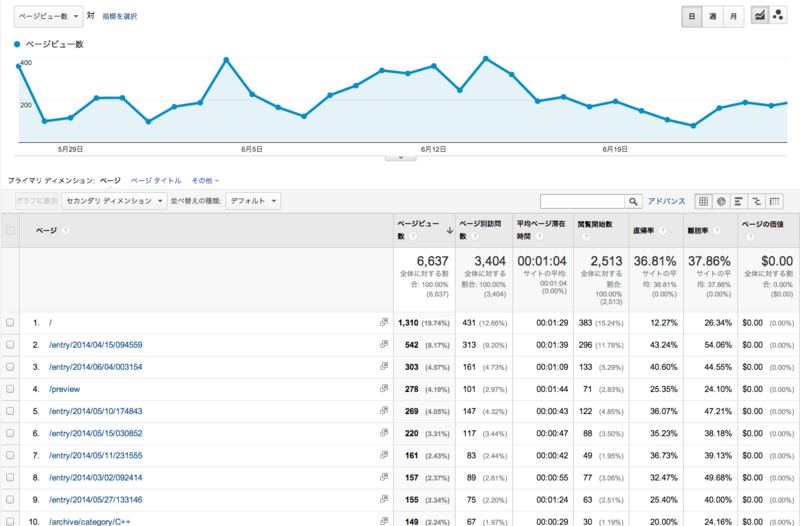The width and height of the screenshot is (800, 526).
Task: Open /entry/2014/05/10/174843 in new window icon
Action: tap(384, 411)
